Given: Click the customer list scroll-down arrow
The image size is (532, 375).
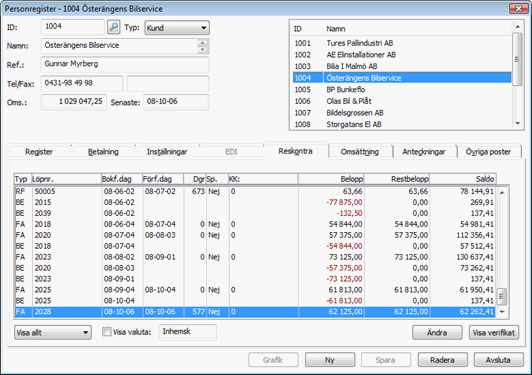Looking at the screenshot, I should coord(517,124).
